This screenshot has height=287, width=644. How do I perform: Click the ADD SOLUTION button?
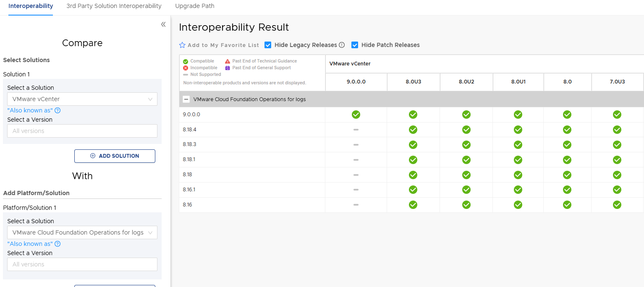(x=115, y=156)
